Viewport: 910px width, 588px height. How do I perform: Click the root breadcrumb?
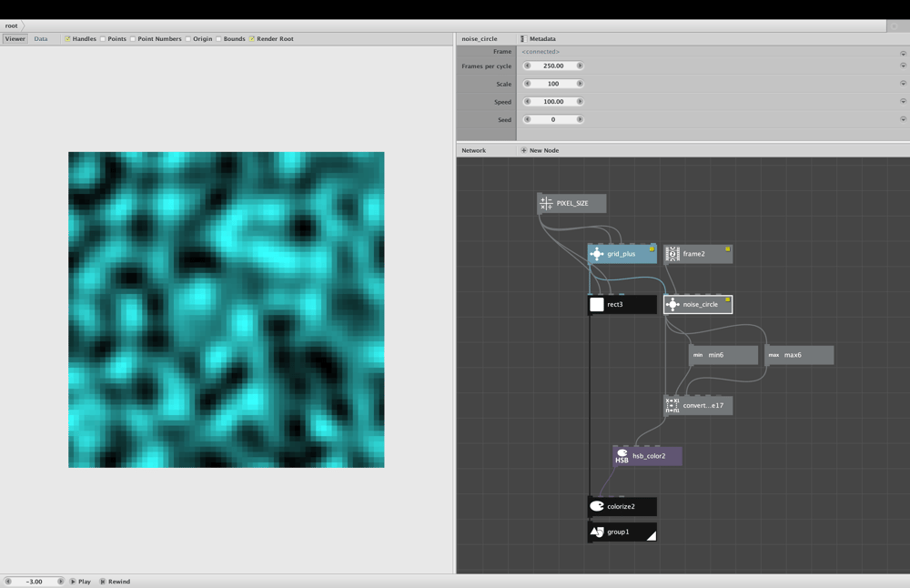pyautogui.click(x=11, y=25)
